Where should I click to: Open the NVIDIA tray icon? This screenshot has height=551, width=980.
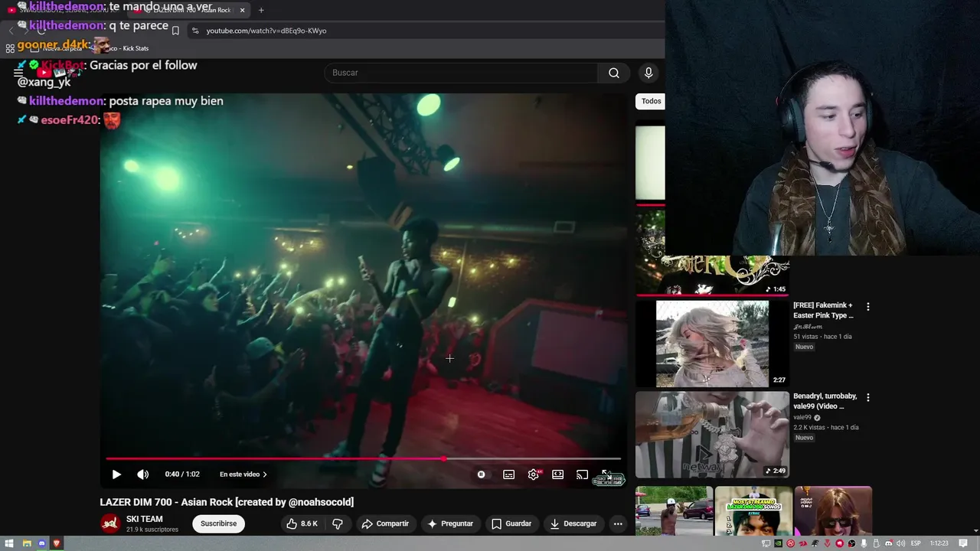(x=778, y=543)
